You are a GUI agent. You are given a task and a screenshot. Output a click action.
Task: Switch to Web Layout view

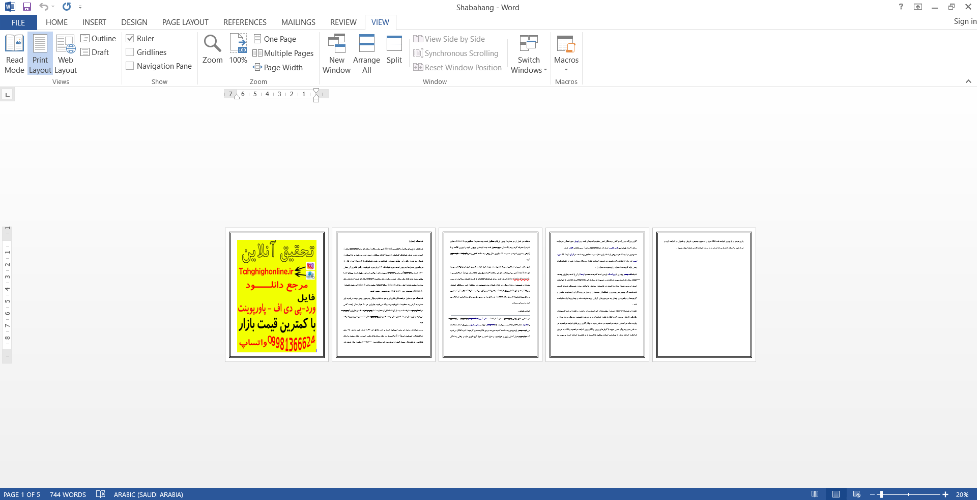pos(66,54)
